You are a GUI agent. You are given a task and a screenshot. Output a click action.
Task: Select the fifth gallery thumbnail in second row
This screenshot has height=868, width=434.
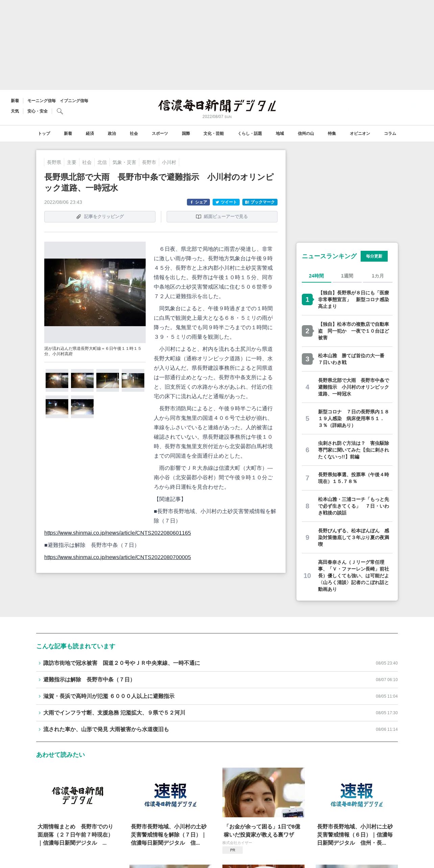tap(57, 407)
